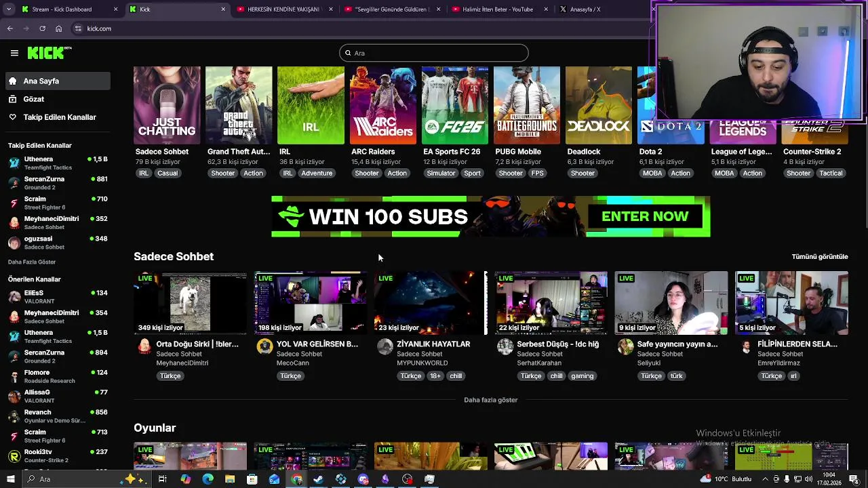Open oguzsasi in followed channels
The height and width of the screenshot is (488, 868).
[x=58, y=243]
